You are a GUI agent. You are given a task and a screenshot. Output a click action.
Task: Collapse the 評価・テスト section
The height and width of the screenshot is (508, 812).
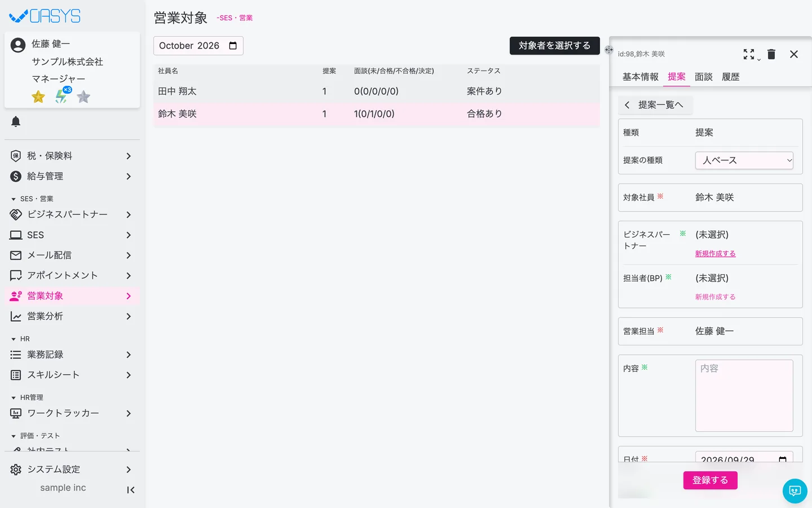(36, 436)
